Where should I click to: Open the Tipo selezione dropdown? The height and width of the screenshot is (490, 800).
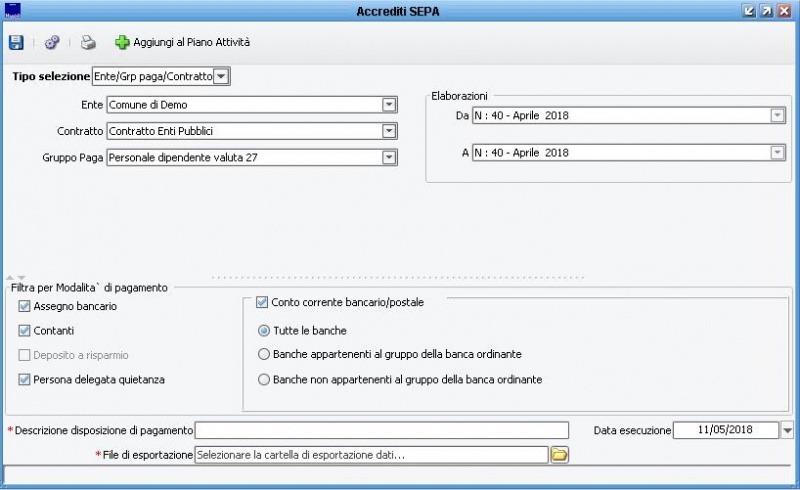pyautogui.click(x=221, y=77)
